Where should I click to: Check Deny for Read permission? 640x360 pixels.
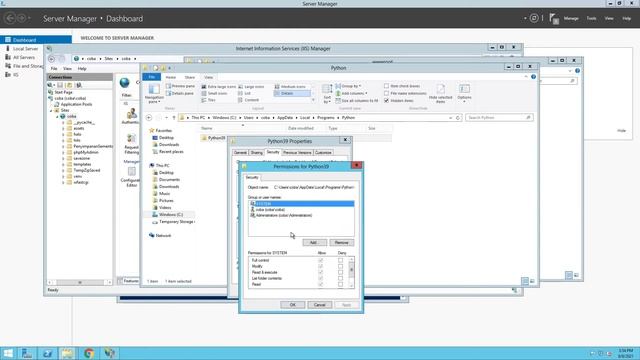(340, 284)
